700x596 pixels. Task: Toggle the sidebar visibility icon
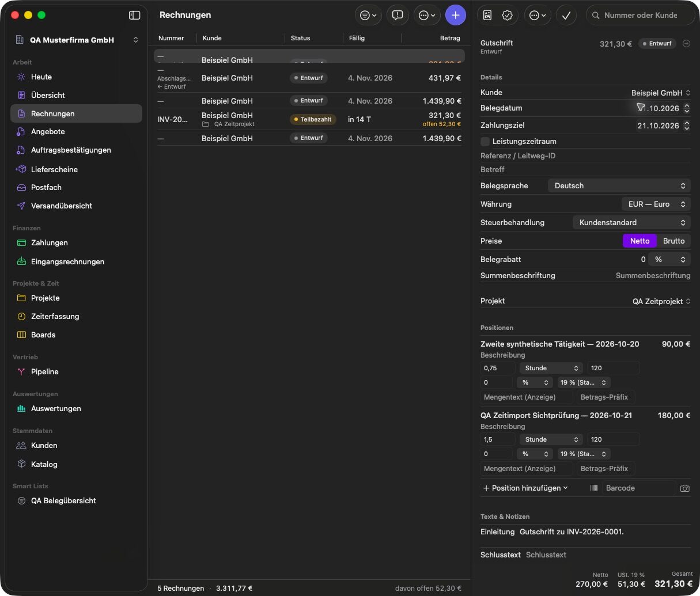[134, 16]
